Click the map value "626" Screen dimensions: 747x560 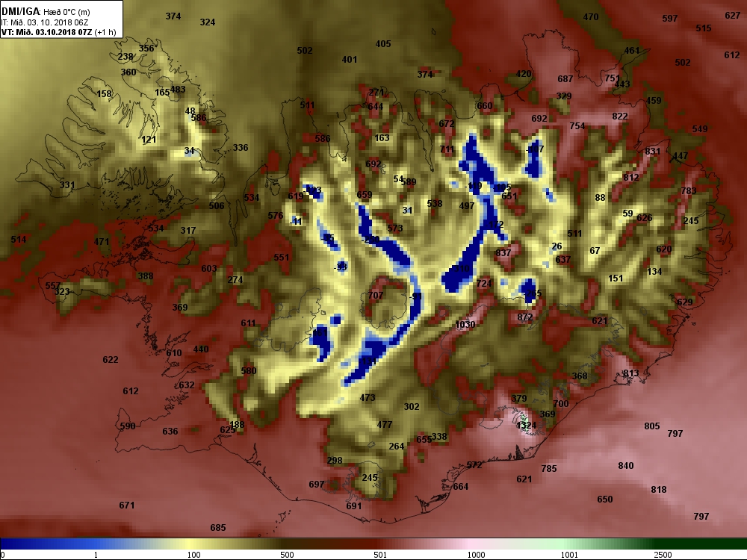[644, 218]
